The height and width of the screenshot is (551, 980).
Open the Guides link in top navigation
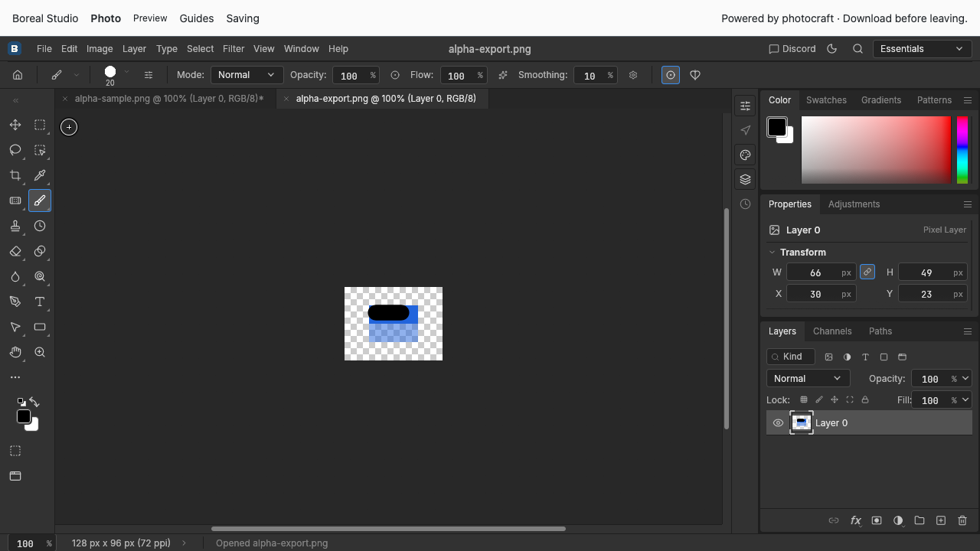[197, 18]
